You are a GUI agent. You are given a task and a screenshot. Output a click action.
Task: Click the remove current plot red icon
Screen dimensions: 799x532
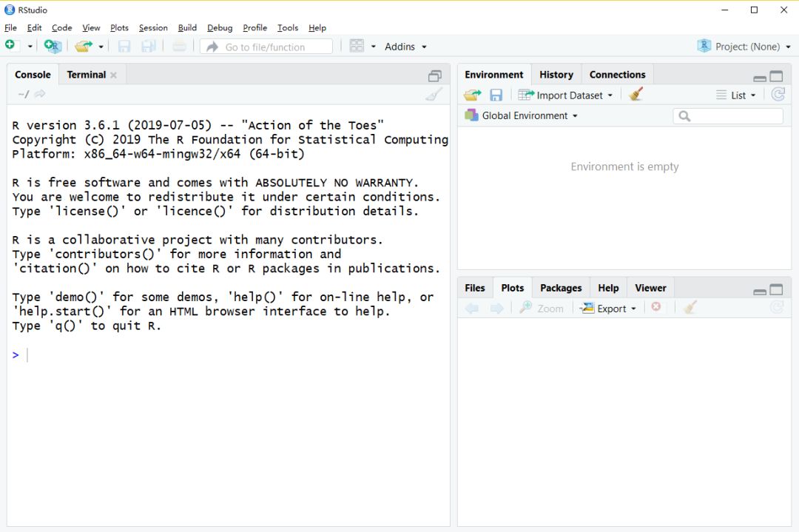point(656,307)
